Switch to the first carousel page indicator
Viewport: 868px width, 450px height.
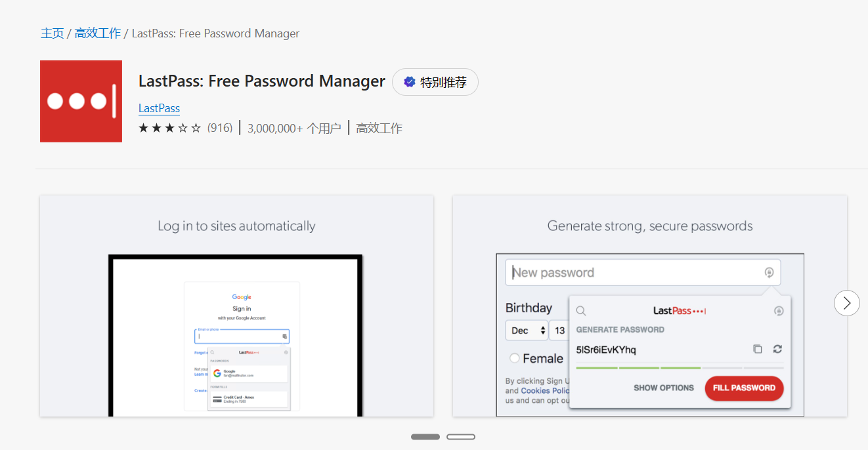click(x=425, y=437)
